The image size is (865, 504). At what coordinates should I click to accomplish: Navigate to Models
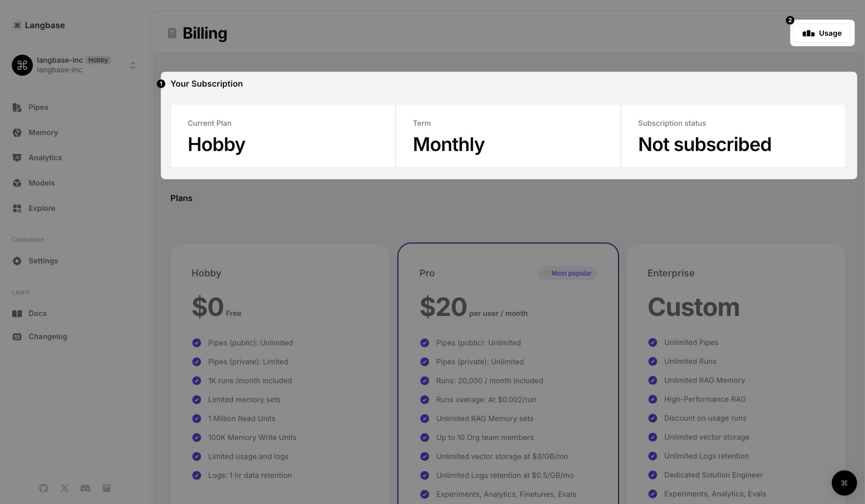41,183
